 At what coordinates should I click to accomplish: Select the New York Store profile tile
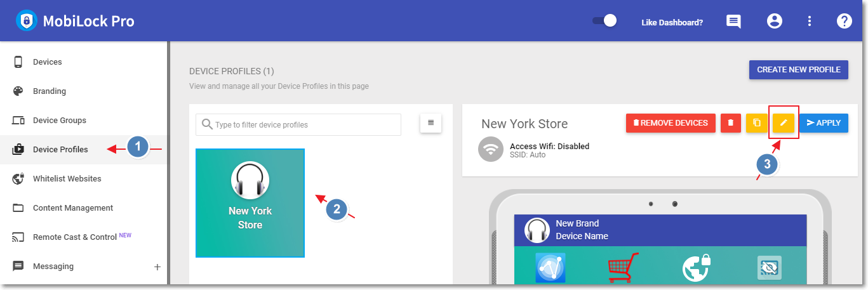[x=250, y=203]
